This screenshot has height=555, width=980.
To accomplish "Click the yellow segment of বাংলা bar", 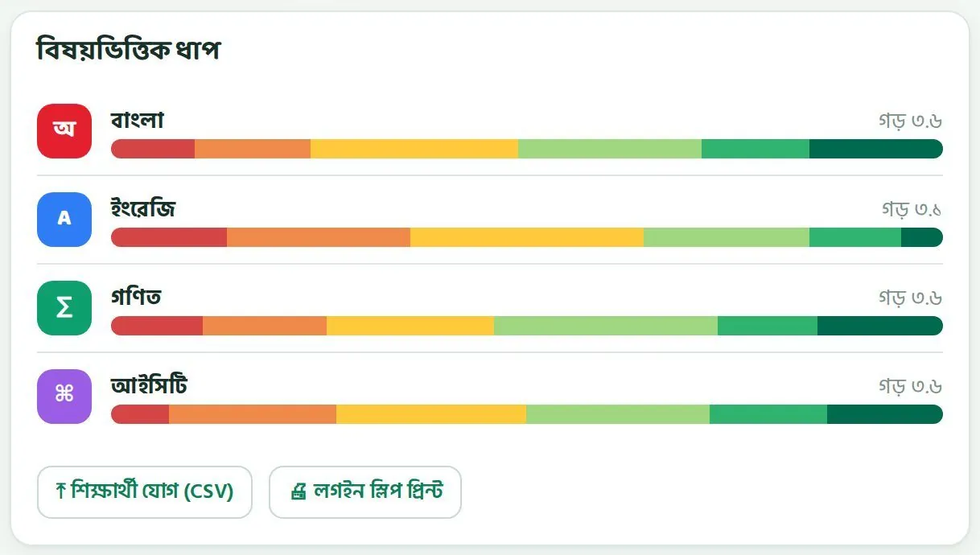I will 414,149.
